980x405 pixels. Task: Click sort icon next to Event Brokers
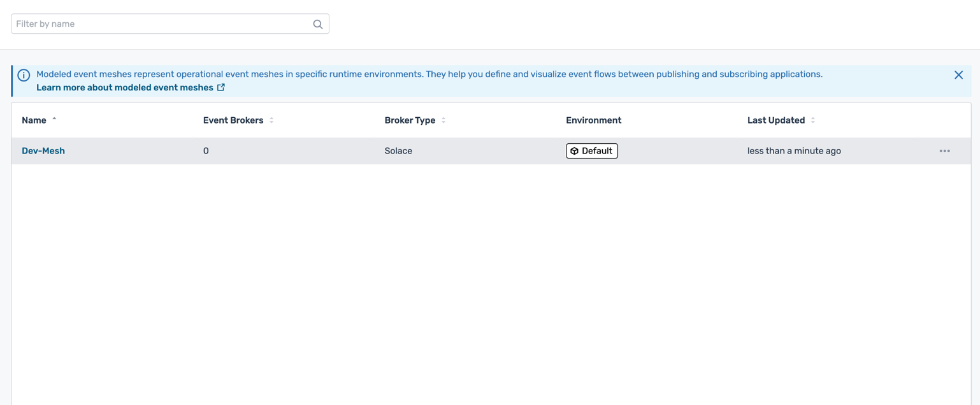(271, 120)
